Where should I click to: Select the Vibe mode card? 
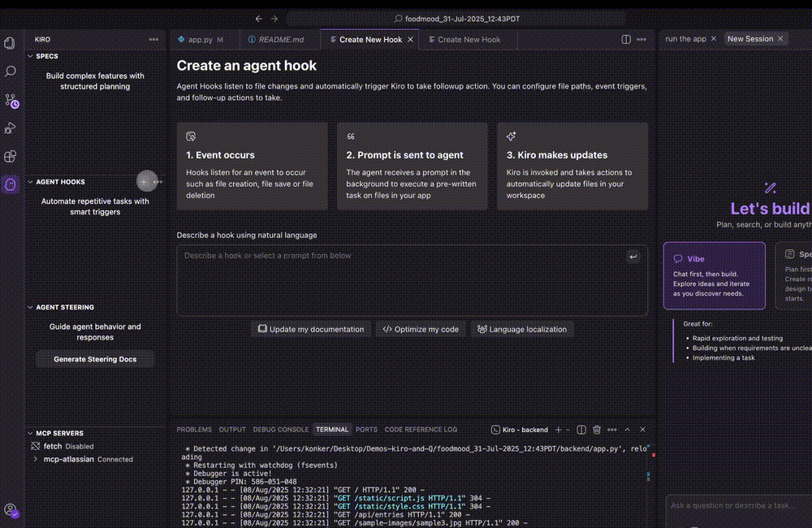[714, 275]
